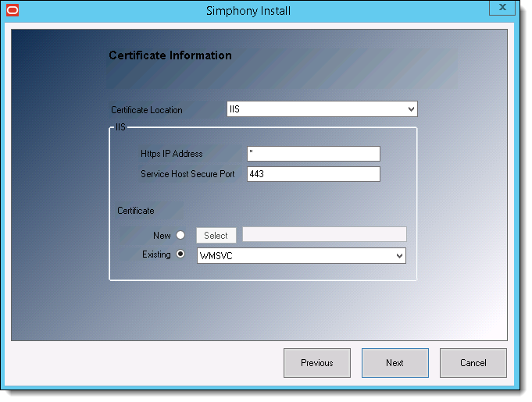Click the Simphony Install window title
The image size is (532, 402).
pyautogui.click(x=248, y=11)
